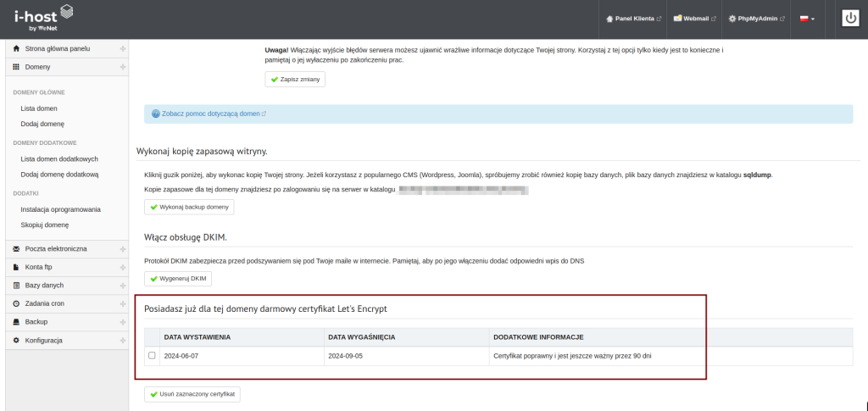Viewport: 868px width, 411px height.
Task: Select Instalacja oprogramowania from the sidebar
Action: click(x=60, y=209)
